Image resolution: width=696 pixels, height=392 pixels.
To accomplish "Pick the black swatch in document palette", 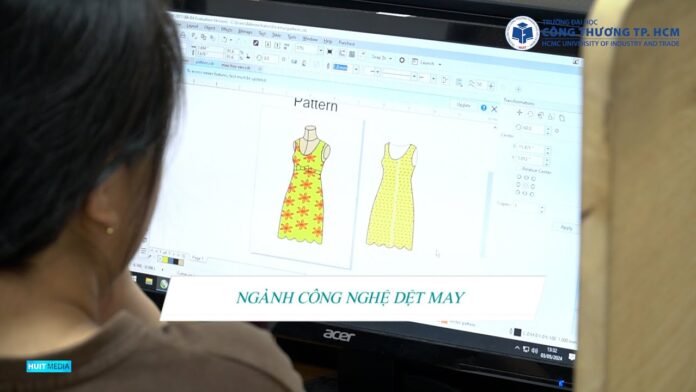I will (175, 261).
